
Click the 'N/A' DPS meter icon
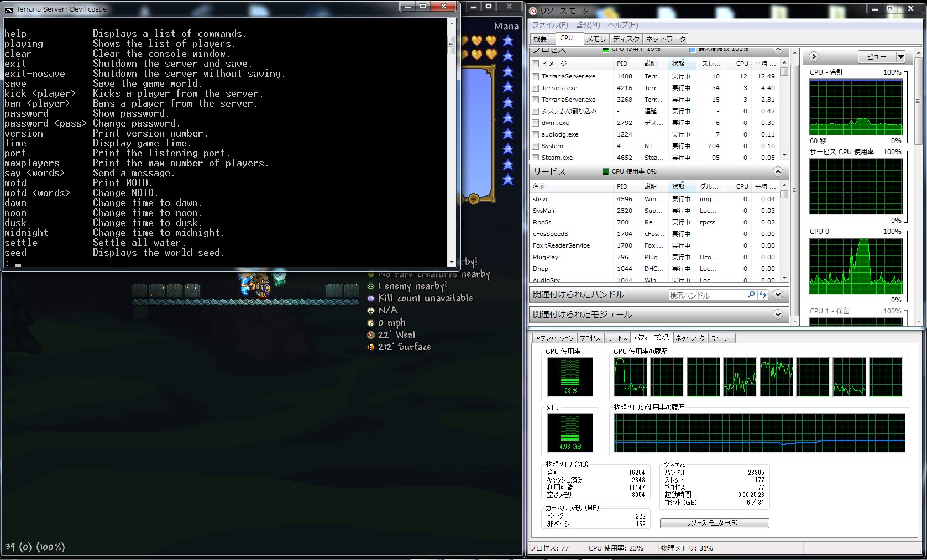point(371,311)
